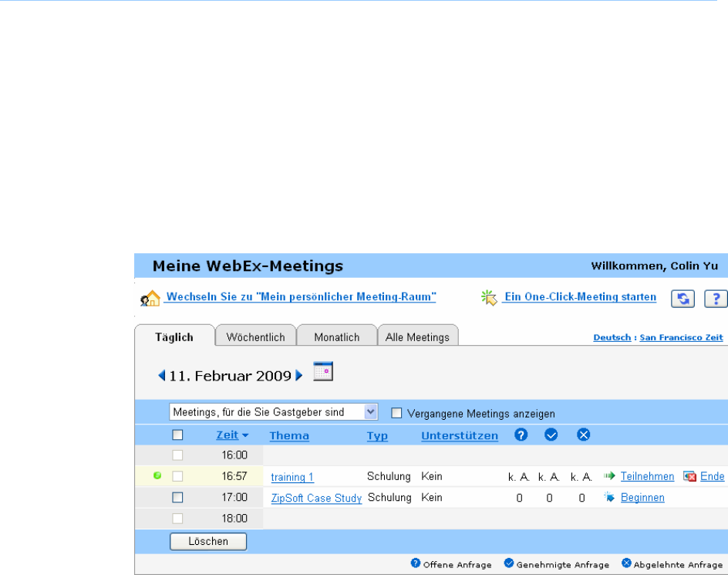Click the sort arrow next to Zeit
Image resolution: width=728 pixels, height=575 pixels.
pos(245,435)
